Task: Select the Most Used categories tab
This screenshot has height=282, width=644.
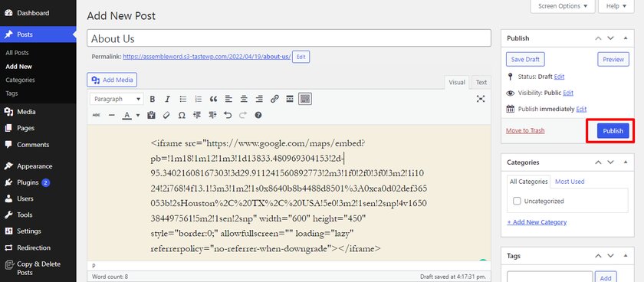Action: 570,182
